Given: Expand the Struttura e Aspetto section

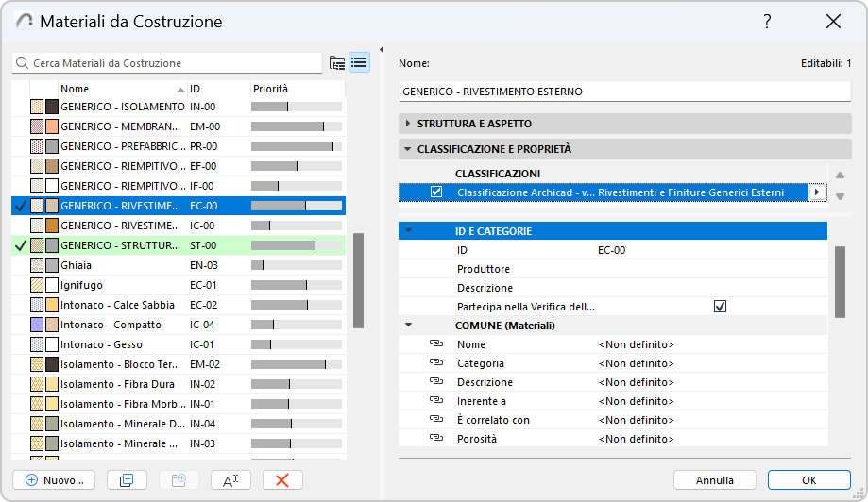Looking at the screenshot, I should tap(408, 124).
